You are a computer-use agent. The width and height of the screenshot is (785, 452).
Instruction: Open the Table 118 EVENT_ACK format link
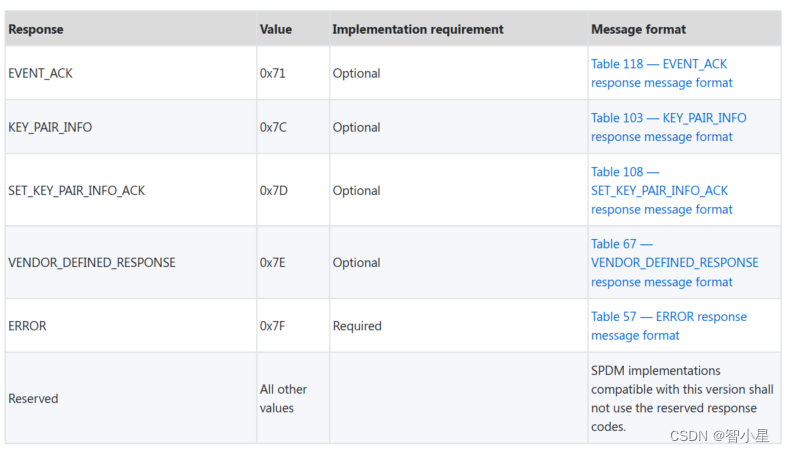click(659, 73)
